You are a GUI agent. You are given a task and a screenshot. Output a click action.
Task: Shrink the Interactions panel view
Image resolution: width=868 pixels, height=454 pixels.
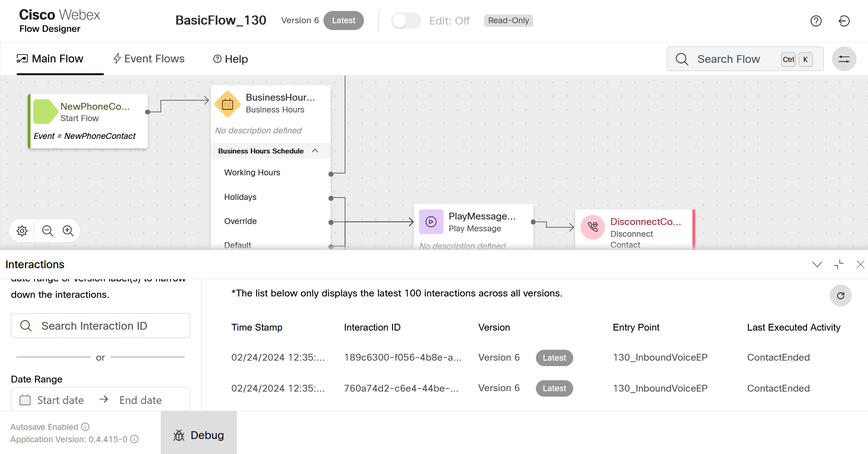838,264
